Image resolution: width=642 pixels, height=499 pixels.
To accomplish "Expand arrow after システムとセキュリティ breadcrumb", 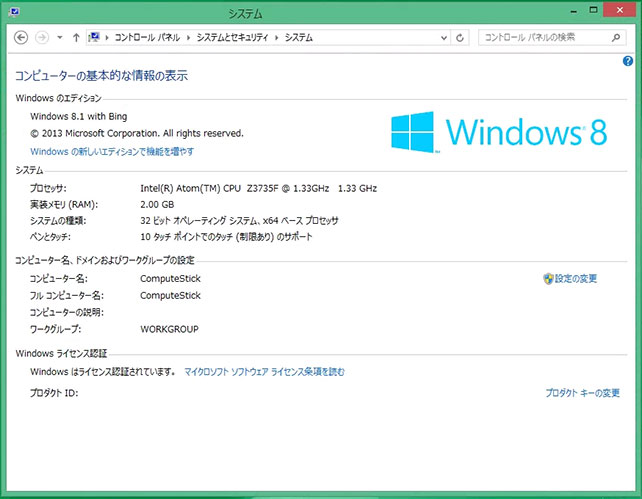I will pos(276,38).
